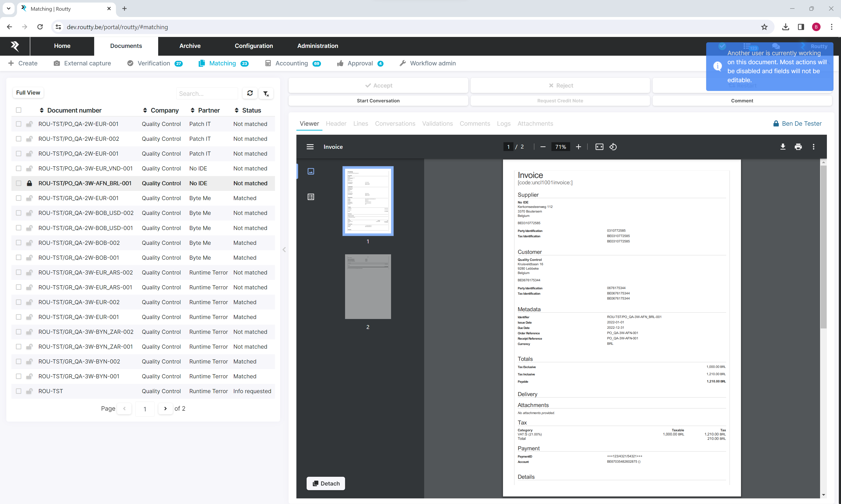Toggle the PDF sidebar hamburger menu
Image resolution: width=841 pixels, height=504 pixels.
(310, 147)
